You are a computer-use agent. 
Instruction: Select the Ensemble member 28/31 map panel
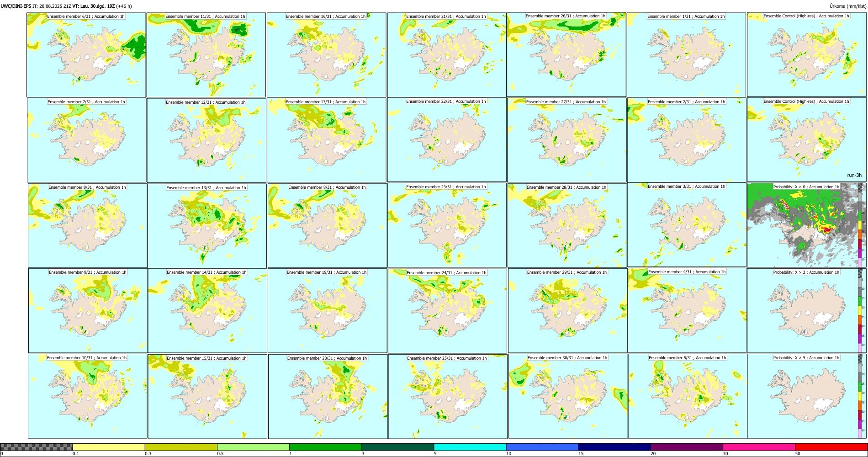(567, 226)
